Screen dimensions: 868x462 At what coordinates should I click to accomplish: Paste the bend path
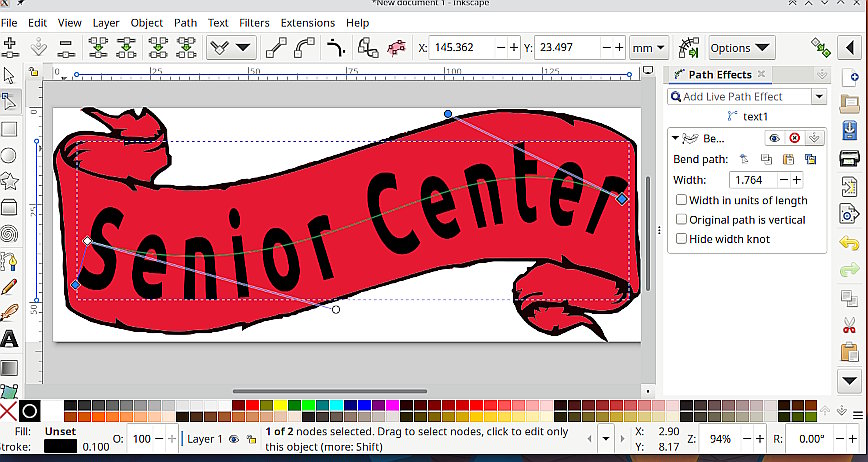point(788,159)
